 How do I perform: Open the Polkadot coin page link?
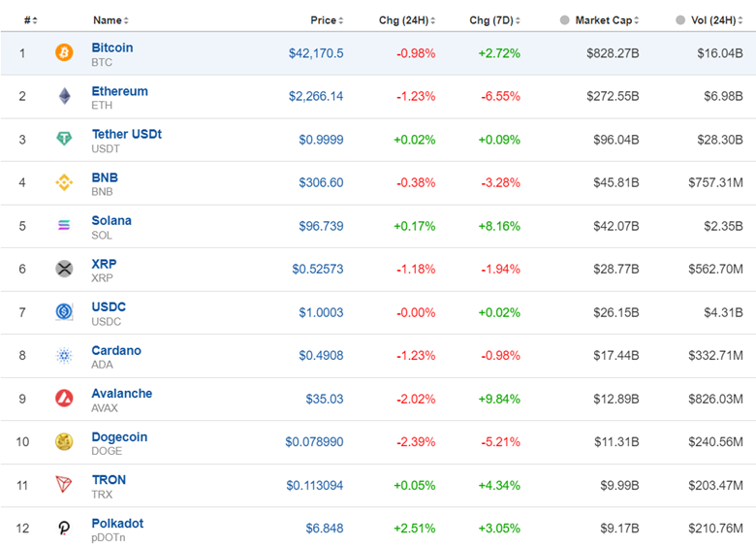point(117,523)
